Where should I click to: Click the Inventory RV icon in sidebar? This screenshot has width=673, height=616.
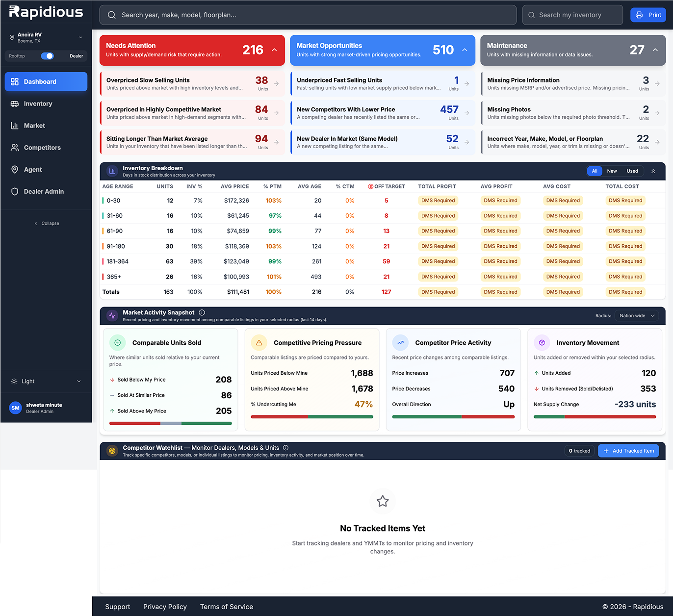(x=15, y=103)
